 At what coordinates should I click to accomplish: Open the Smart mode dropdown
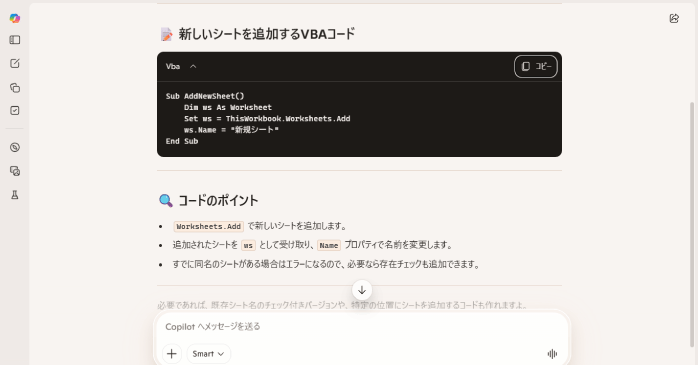[x=208, y=354]
